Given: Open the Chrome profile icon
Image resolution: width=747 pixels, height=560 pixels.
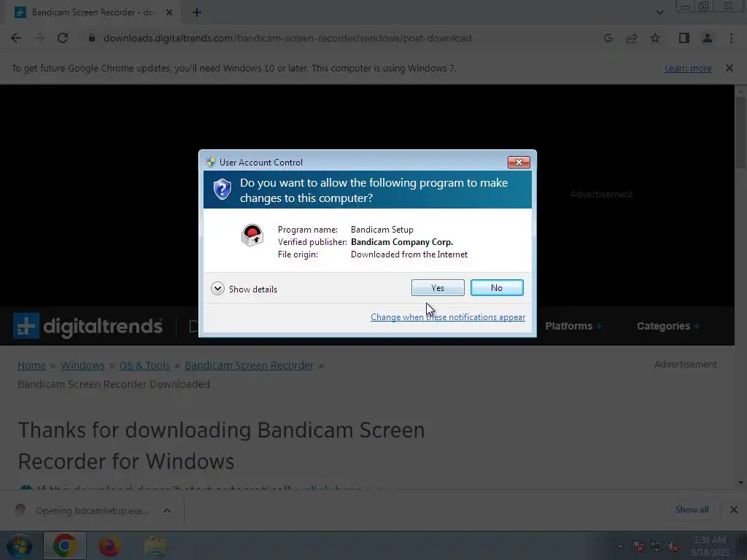Looking at the screenshot, I should pyautogui.click(x=708, y=38).
